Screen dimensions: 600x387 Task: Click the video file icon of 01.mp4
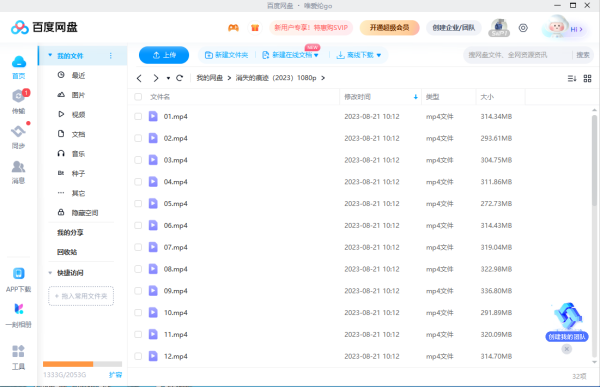153,116
